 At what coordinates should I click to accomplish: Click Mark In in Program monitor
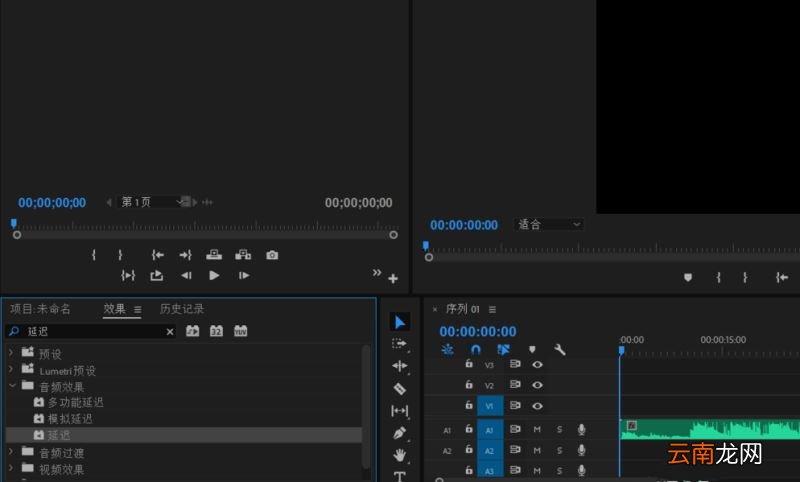point(718,277)
